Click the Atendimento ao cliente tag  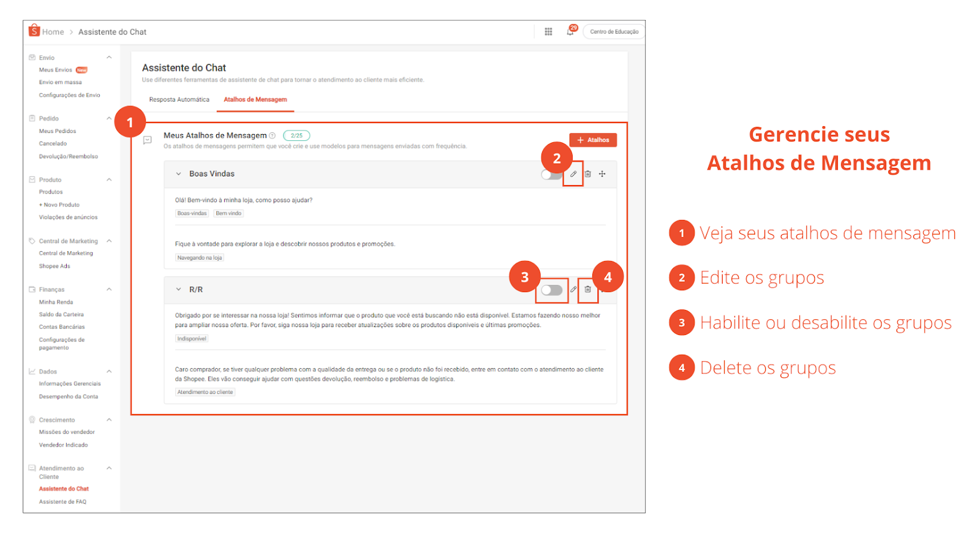205,392
